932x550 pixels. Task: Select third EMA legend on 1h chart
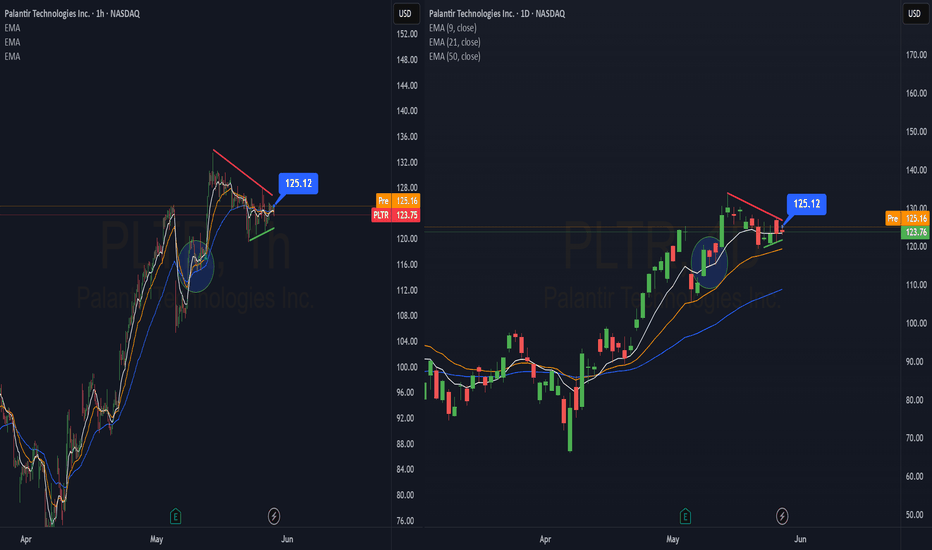(12, 56)
